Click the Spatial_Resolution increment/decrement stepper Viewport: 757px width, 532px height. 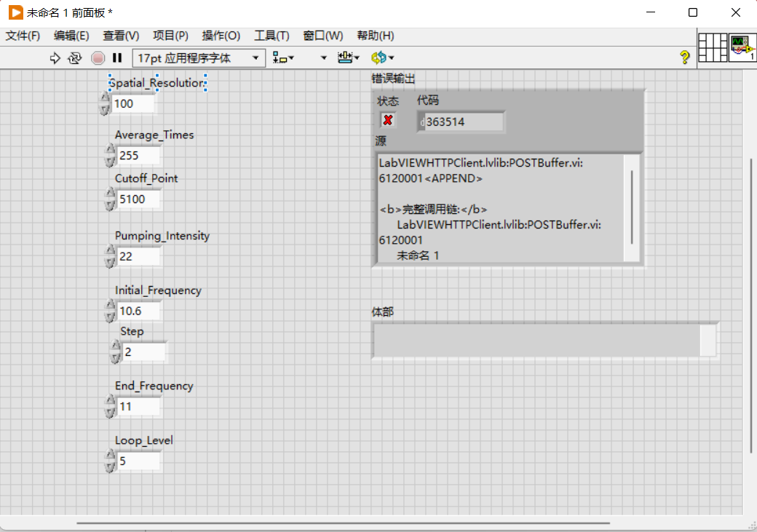104,104
